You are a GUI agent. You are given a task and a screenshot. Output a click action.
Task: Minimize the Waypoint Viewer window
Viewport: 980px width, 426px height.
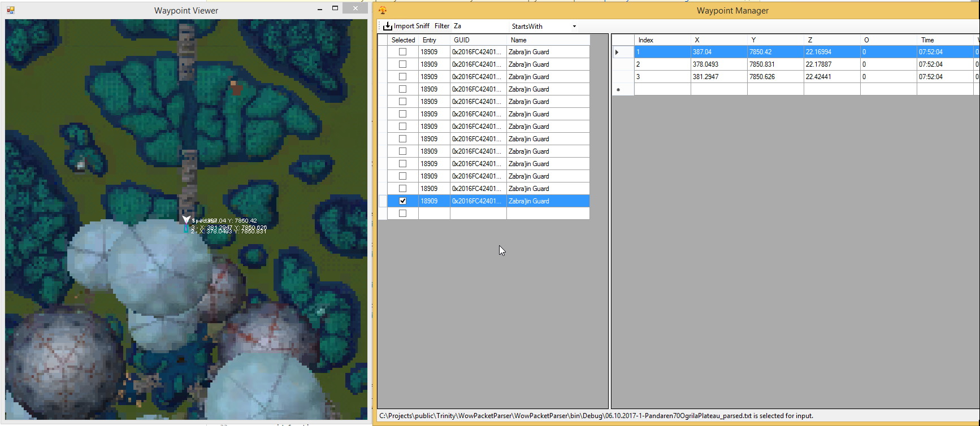pyautogui.click(x=320, y=9)
